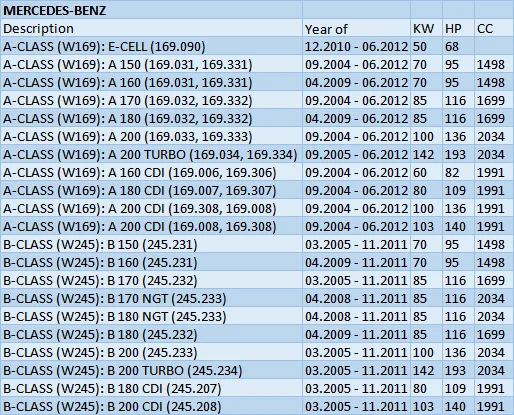Click CC value 1699 in A 170 row
This screenshot has height=415, width=514.
pyautogui.click(x=494, y=100)
